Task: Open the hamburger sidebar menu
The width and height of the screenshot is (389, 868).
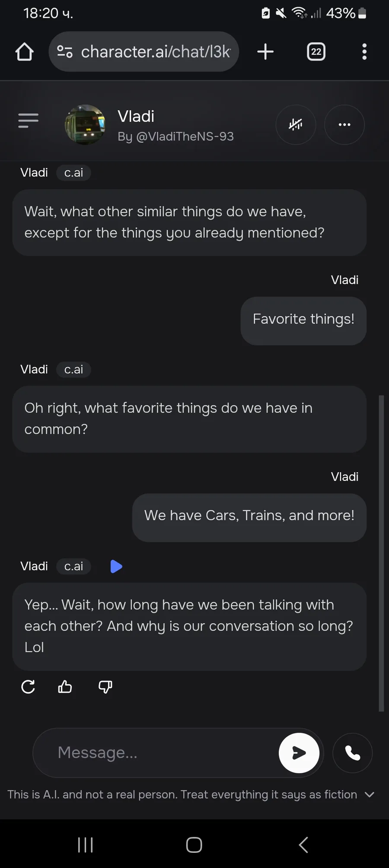Action: pyautogui.click(x=29, y=120)
